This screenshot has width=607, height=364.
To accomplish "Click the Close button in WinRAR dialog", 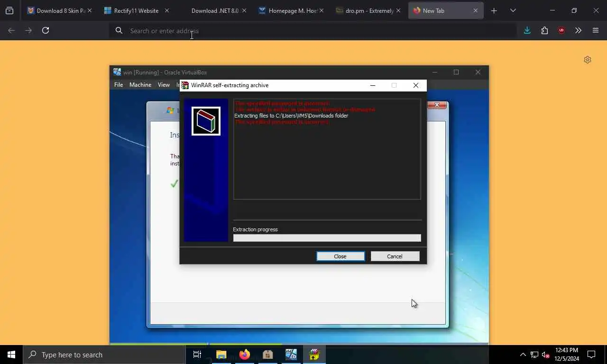I will click(340, 256).
